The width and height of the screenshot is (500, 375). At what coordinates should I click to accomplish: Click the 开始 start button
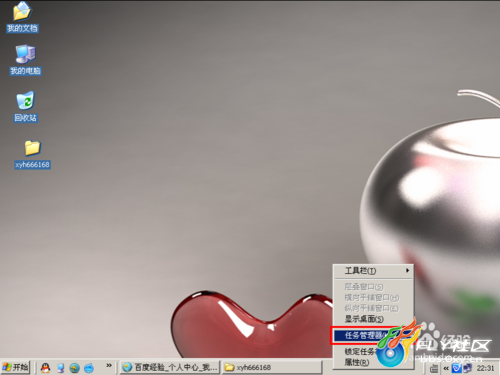pyautogui.click(x=15, y=367)
